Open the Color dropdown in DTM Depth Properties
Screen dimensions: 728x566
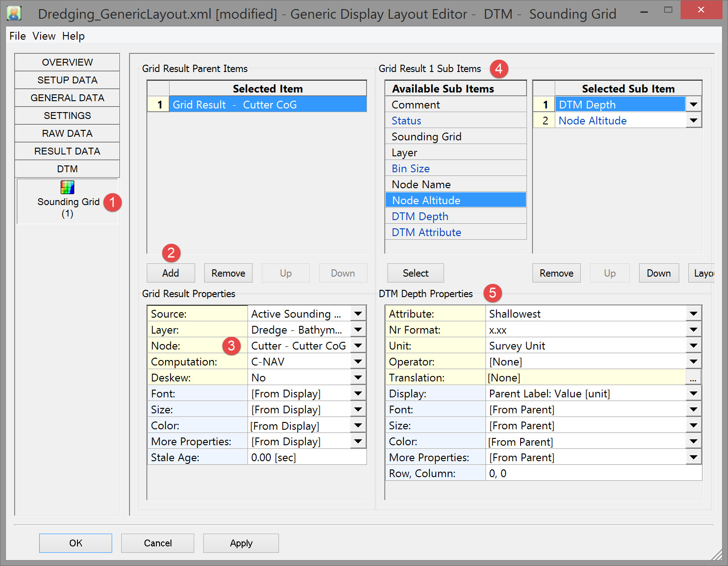693,442
